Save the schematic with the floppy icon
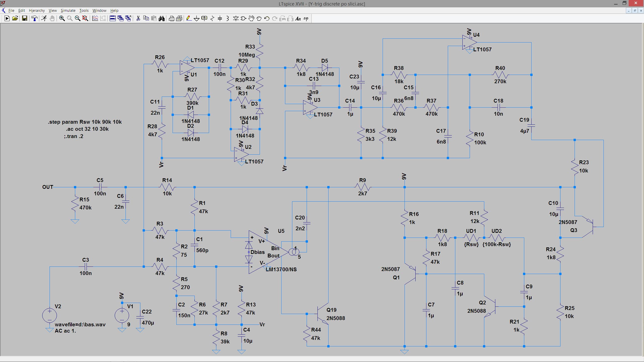Screen dimensions: 644x362 coord(24,18)
